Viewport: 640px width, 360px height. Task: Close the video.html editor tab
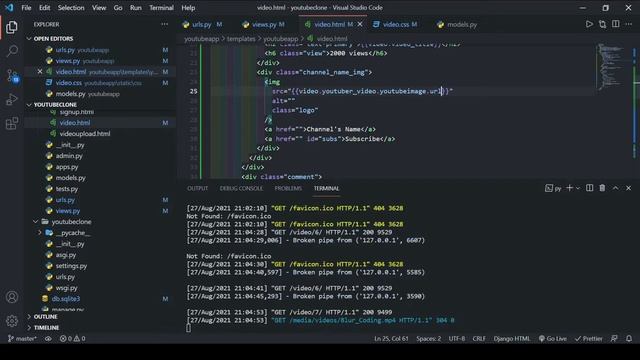click(360, 24)
